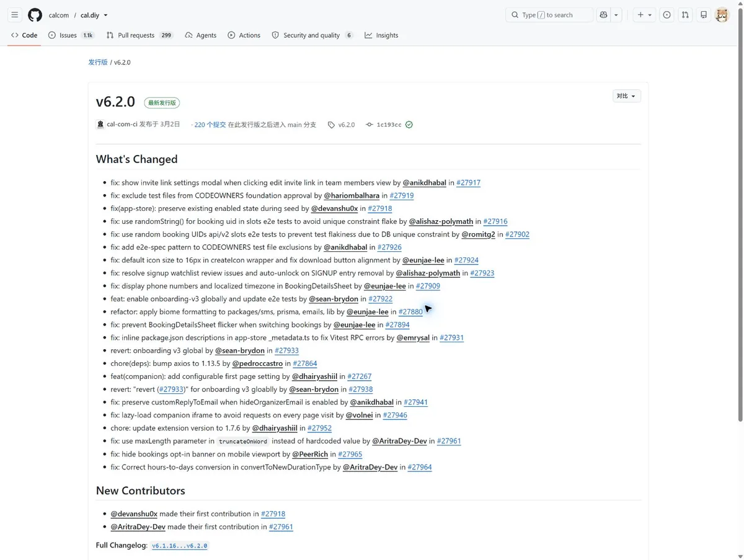Viewport: 744px width, 560px height.
Task: Open pull request #27916
Action: pos(495,221)
